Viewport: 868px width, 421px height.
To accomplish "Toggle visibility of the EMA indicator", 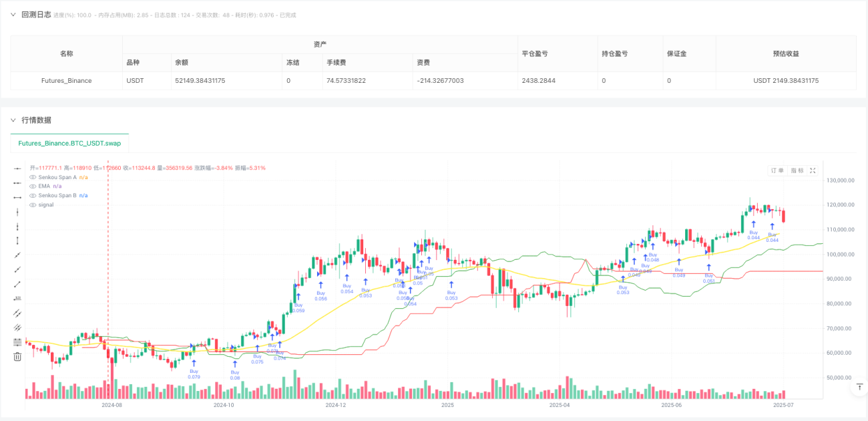I will coord(33,186).
